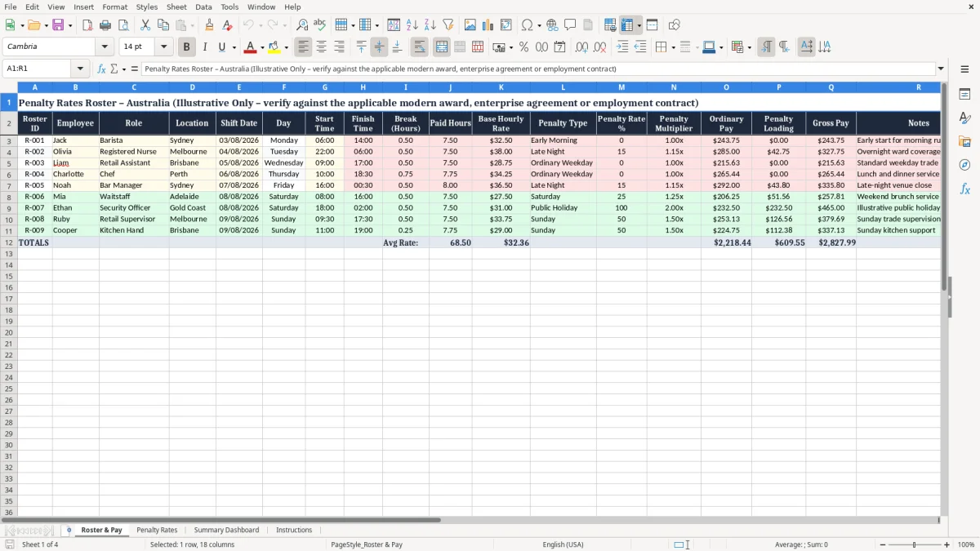The width and height of the screenshot is (980, 551).
Task: Open conditional formatting dropdown arrow
Action: pos(749,47)
